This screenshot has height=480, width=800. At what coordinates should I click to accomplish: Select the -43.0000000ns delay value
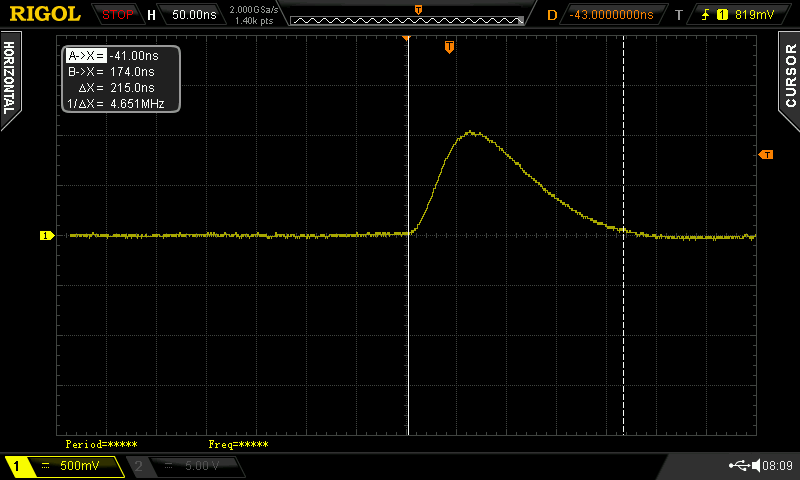coord(611,15)
